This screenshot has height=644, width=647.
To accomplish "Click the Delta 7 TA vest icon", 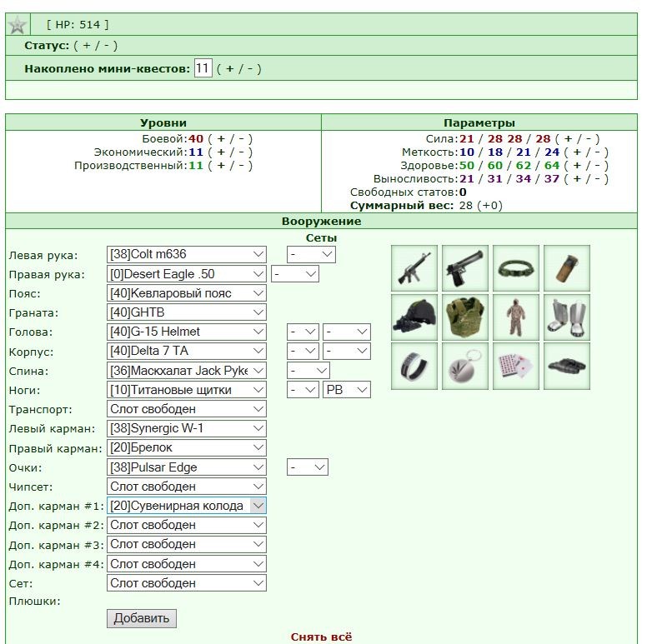I will (x=465, y=317).
